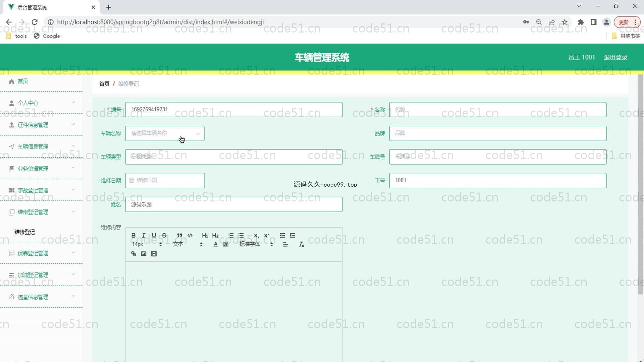Click the 编号 input field
The width and height of the screenshot is (644, 362).
coord(233,110)
